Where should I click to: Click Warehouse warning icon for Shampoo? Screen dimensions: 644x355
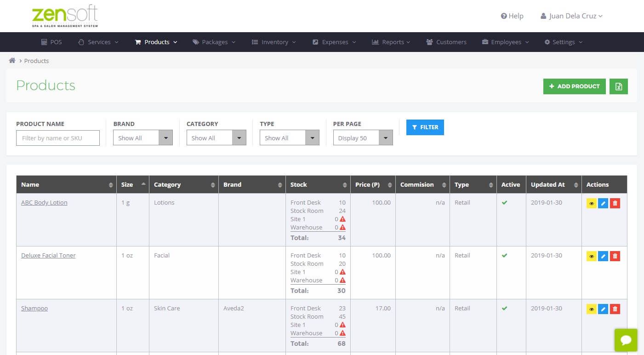(342, 333)
